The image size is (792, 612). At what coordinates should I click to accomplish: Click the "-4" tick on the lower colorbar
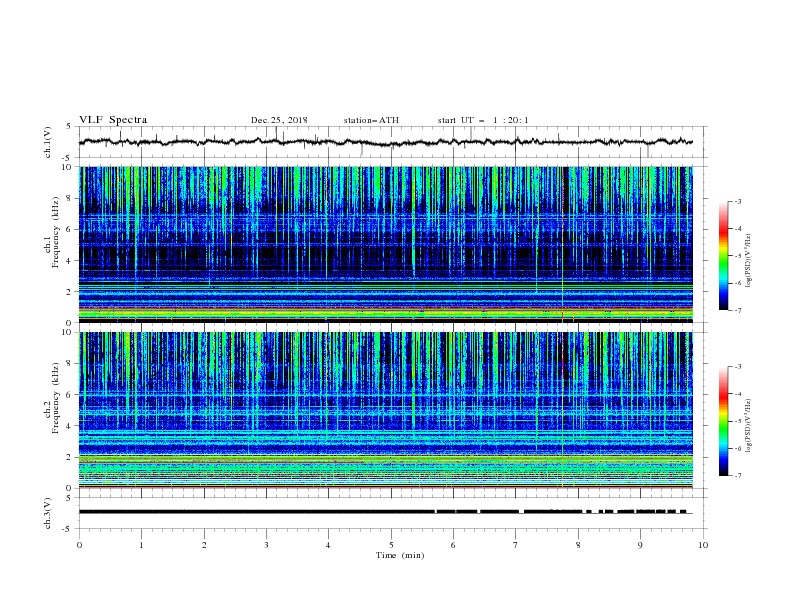(738, 394)
